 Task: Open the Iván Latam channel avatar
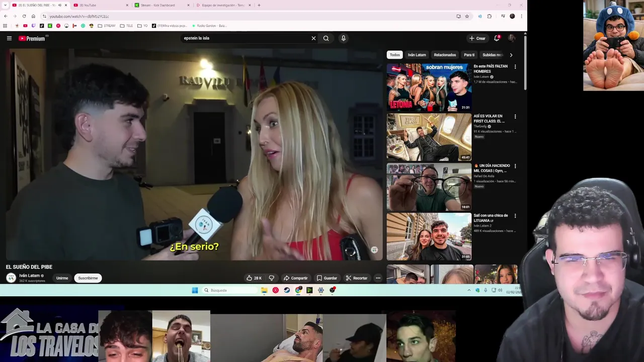pyautogui.click(x=11, y=278)
